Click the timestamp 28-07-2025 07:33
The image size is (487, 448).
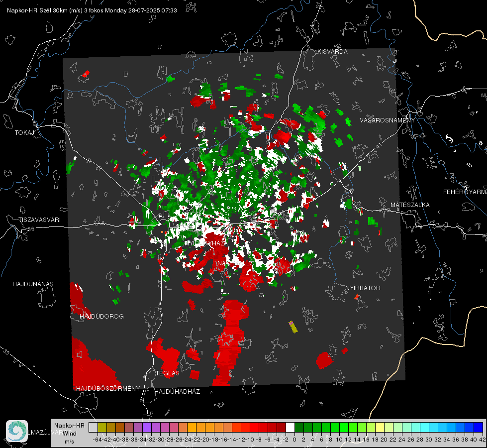point(153,10)
